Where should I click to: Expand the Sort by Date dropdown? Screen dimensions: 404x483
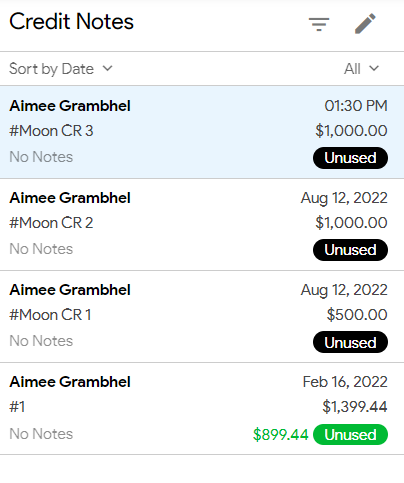pos(61,69)
